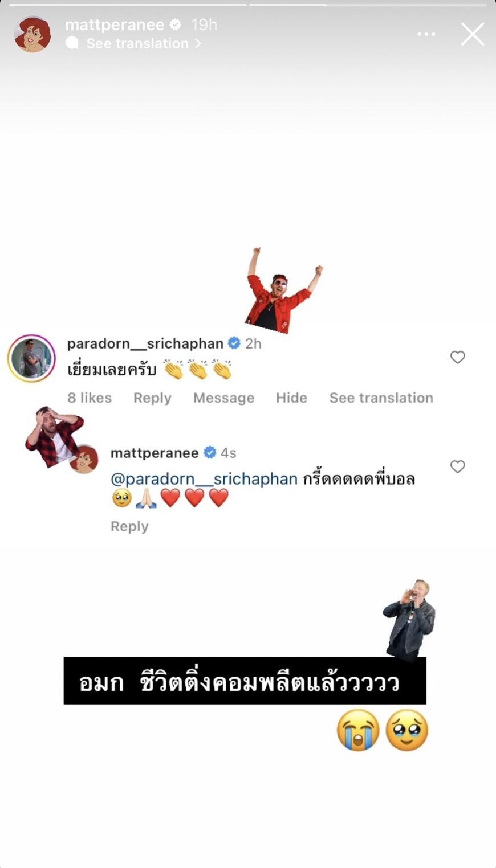496x868 pixels.
Task: Tap mattperanee's profile avatar at top
Action: click(32, 34)
